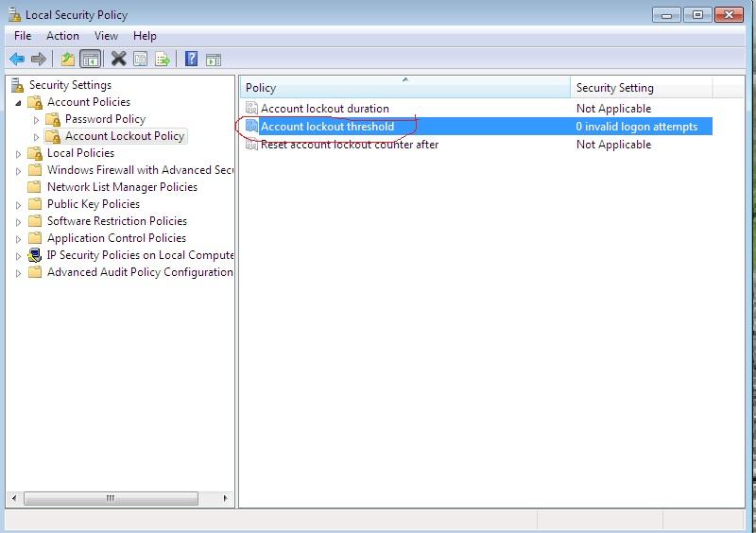This screenshot has height=533, width=756.
Task: Click the Application Control Policies folder icon
Action: (x=35, y=238)
